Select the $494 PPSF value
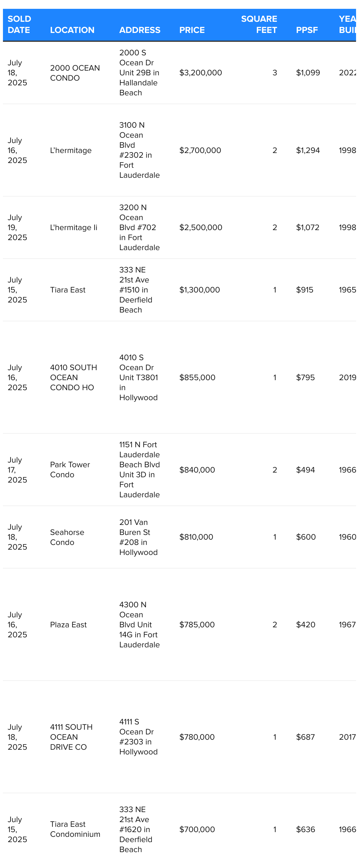The width and height of the screenshot is (359, 868). point(305,470)
